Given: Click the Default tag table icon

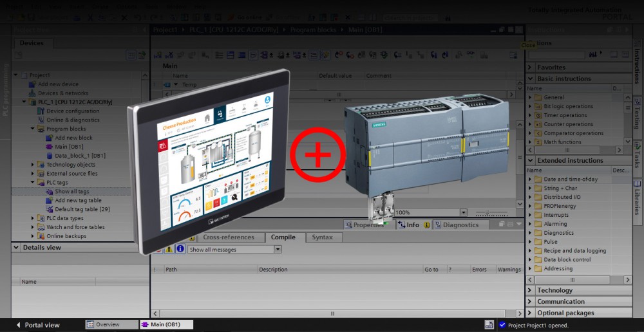Looking at the screenshot, I should tap(50, 209).
